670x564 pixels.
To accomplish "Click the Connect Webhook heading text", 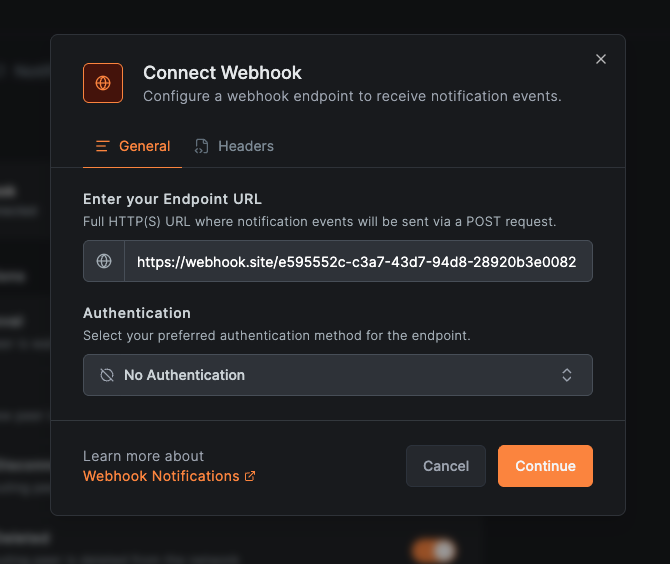I will tap(222, 72).
